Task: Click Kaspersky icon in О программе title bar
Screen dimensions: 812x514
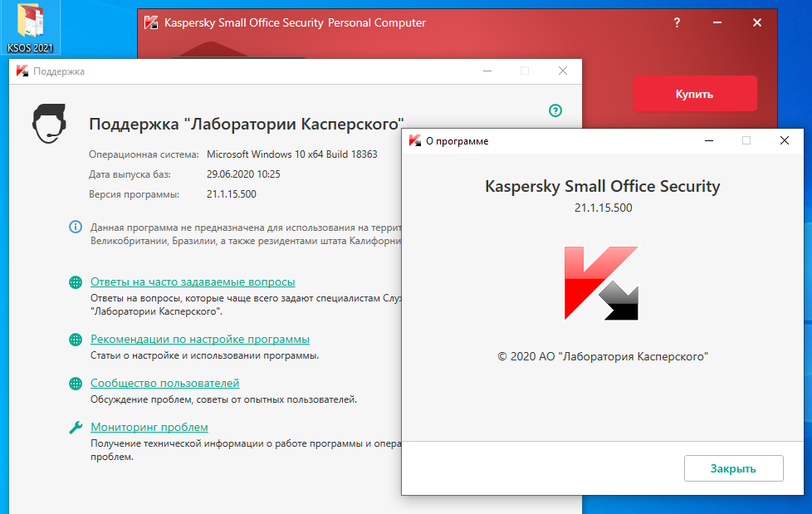Action: [x=414, y=141]
